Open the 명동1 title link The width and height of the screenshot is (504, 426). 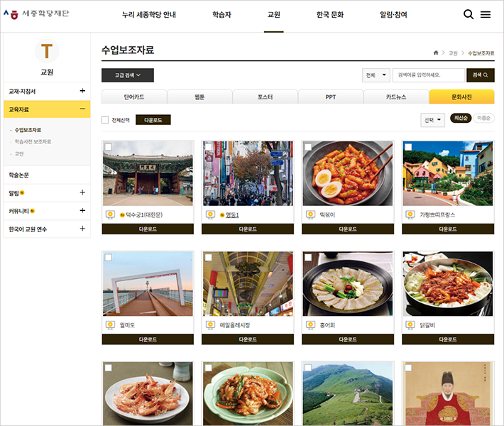click(232, 214)
